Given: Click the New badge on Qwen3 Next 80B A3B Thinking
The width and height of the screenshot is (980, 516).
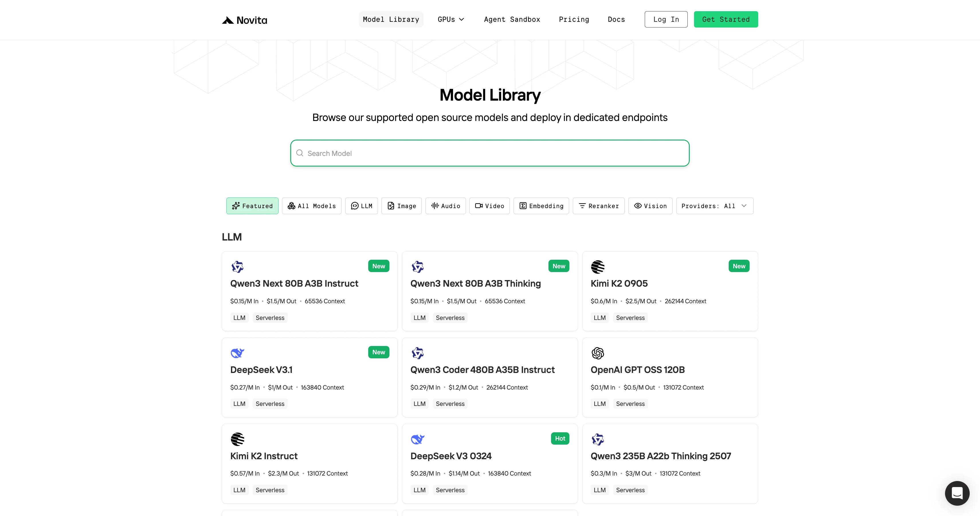Looking at the screenshot, I should click(x=559, y=266).
